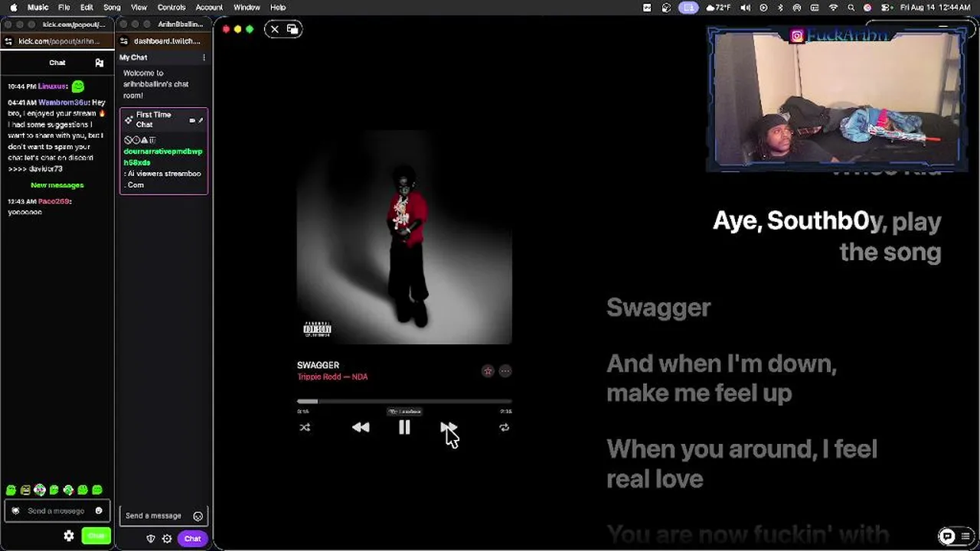Image resolution: width=980 pixels, height=551 pixels.
Task: Open the File menu
Action: tap(64, 8)
